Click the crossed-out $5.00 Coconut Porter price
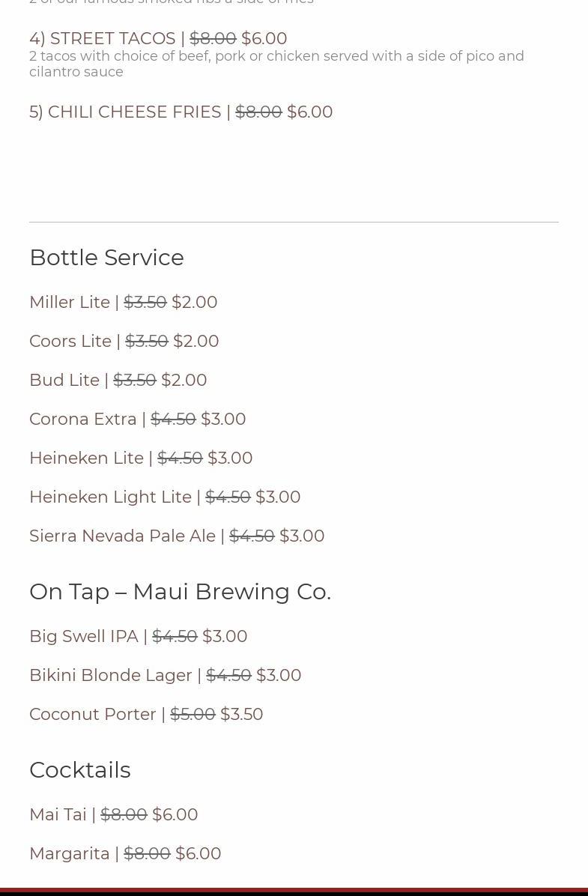The image size is (588, 896). pyautogui.click(x=193, y=714)
